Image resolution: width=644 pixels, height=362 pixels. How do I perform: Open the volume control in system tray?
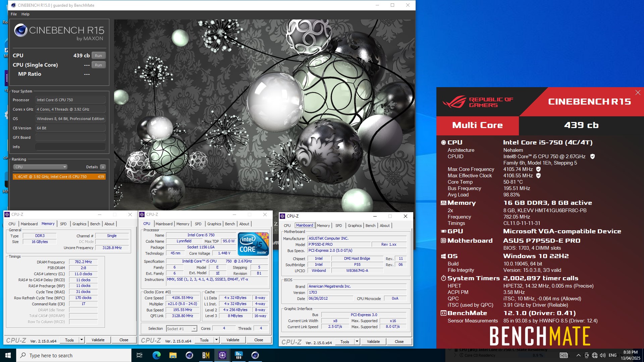click(x=603, y=355)
